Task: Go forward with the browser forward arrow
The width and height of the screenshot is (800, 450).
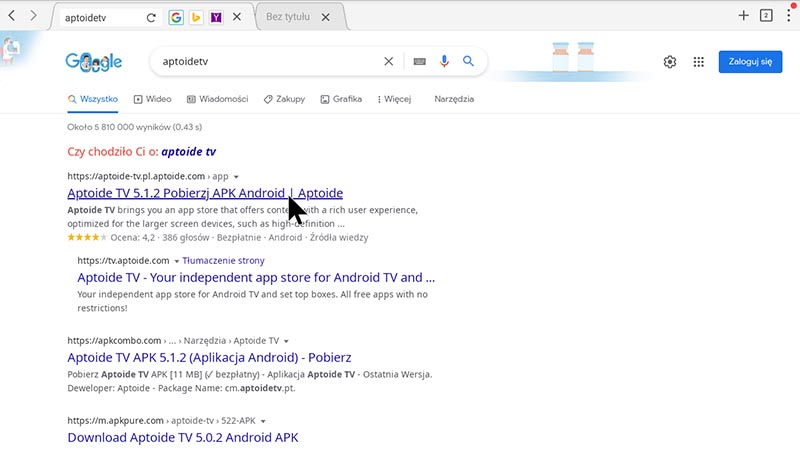Action: tap(34, 16)
